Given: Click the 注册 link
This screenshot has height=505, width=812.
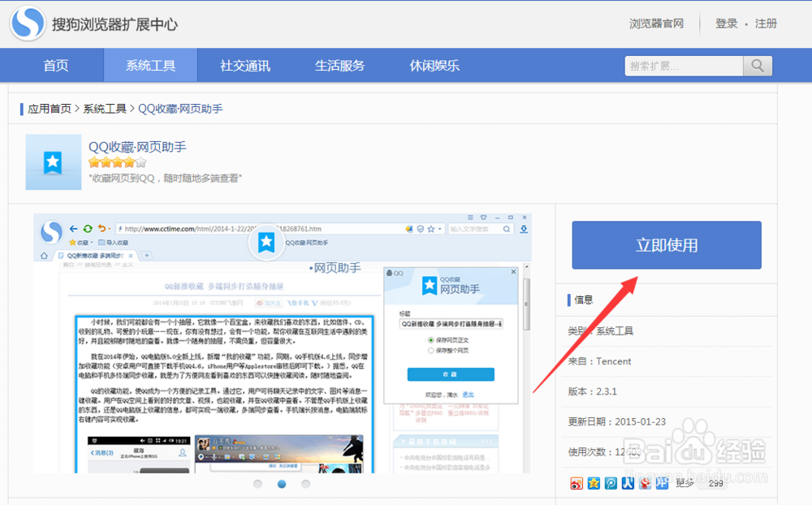Looking at the screenshot, I should point(766,24).
